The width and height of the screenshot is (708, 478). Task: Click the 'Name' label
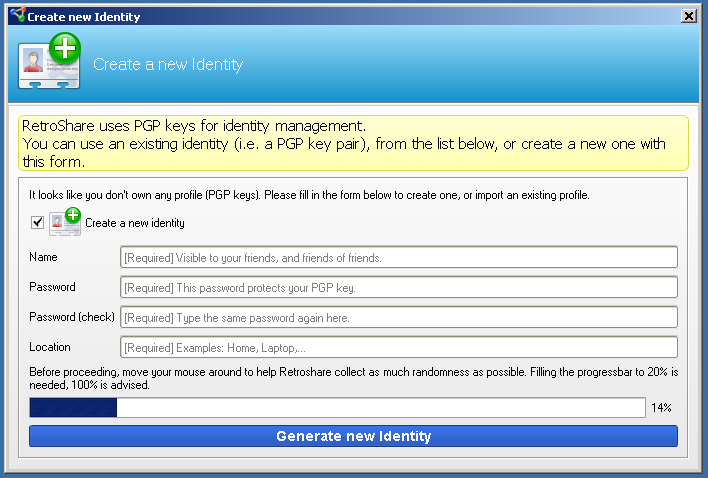(x=43, y=257)
